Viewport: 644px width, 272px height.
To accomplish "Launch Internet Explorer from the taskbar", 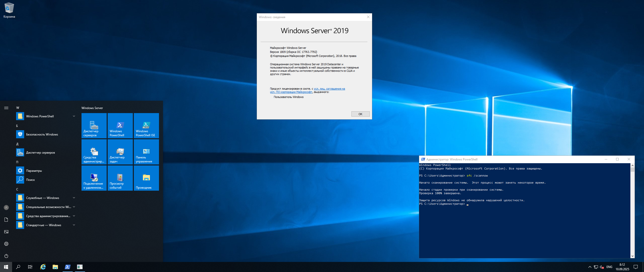I will pyautogui.click(x=43, y=267).
